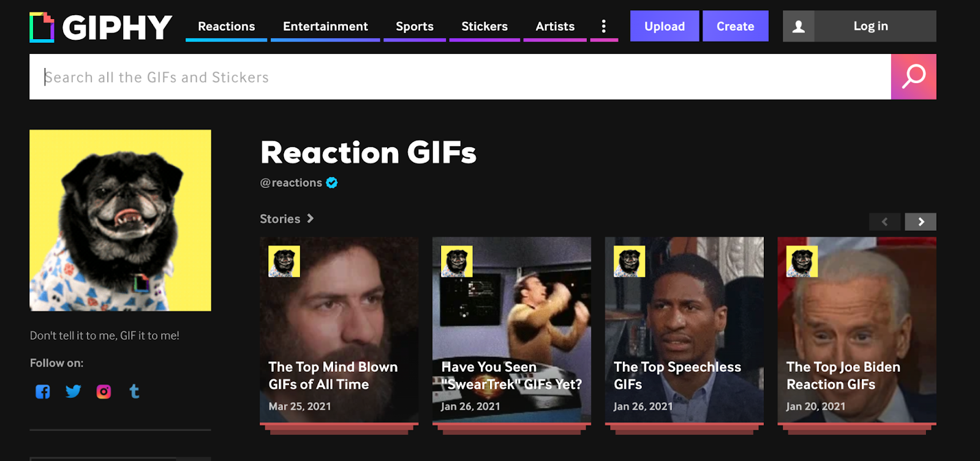Expand Stories using the chevron

tap(310, 218)
